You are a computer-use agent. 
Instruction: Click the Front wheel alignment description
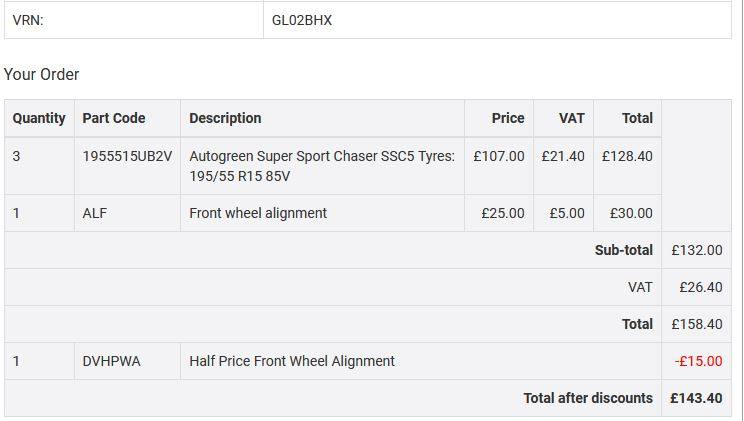tap(258, 213)
